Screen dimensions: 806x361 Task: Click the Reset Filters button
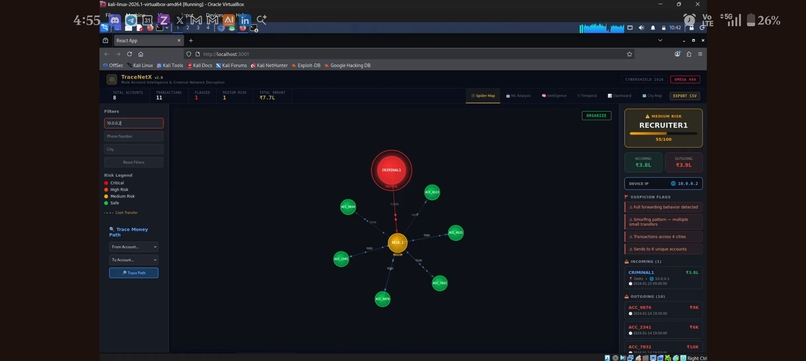pos(134,163)
